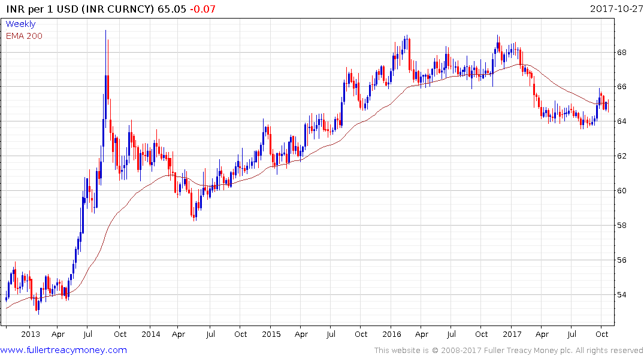Click the 62 price axis label

coord(621,156)
